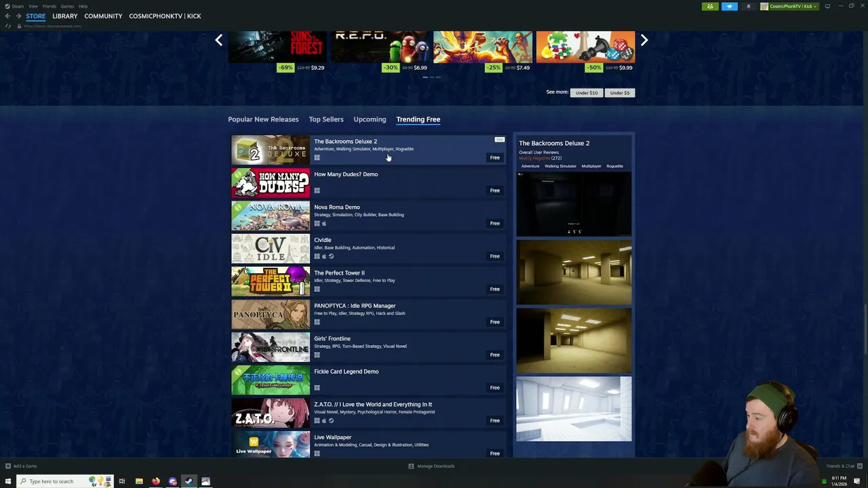Switch to Top Sellers tab
This screenshot has height=488, width=868.
pyautogui.click(x=326, y=119)
